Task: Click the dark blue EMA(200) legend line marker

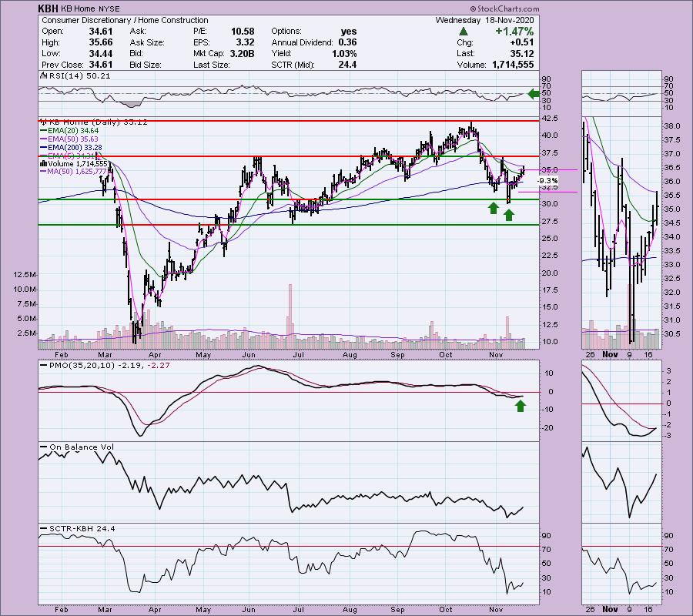Action: coord(44,148)
